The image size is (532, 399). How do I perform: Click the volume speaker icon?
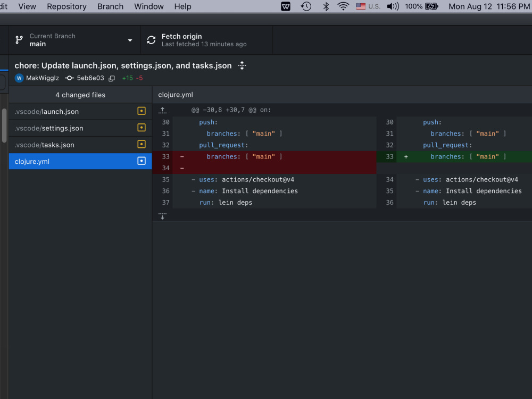[x=393, y=6]
